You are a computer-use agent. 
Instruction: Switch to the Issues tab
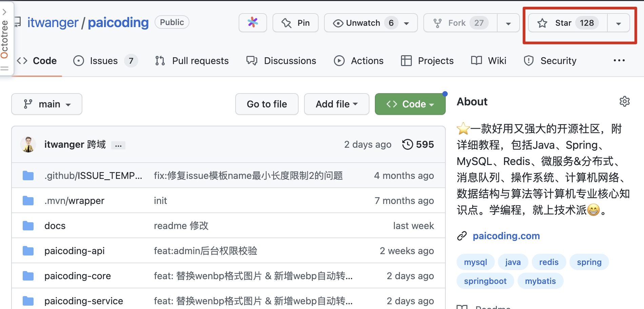(x=105, y=61)
